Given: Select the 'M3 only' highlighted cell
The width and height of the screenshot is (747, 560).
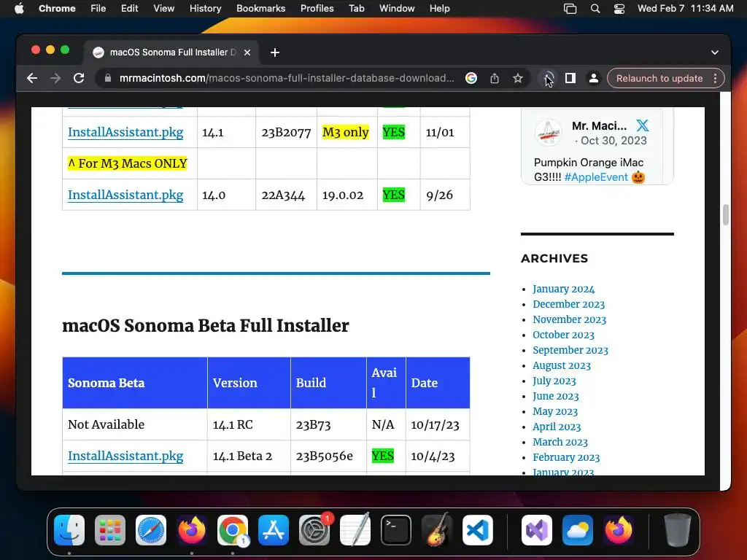Looking at the screenshot, I should pyautogui.click(x=345, y=132).
